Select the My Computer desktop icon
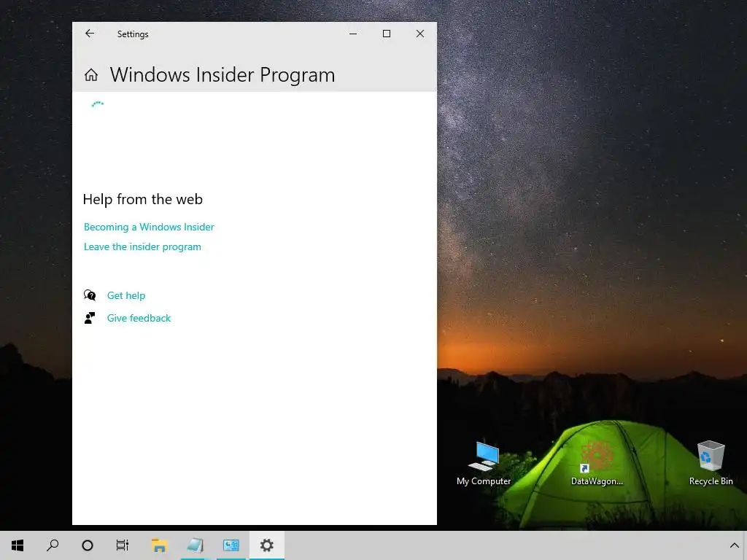The height and width of the screenshot is (560, 747). click(x=484, y=463)
